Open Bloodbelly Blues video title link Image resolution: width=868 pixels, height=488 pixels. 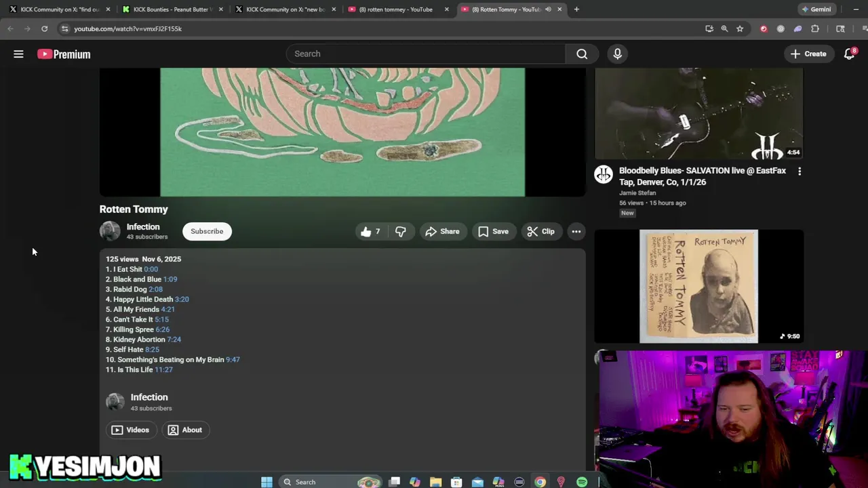point(703,176)
